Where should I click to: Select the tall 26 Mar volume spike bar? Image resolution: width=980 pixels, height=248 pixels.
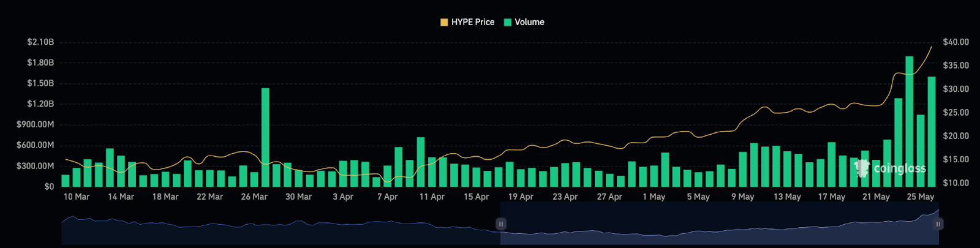coord(265,137)
